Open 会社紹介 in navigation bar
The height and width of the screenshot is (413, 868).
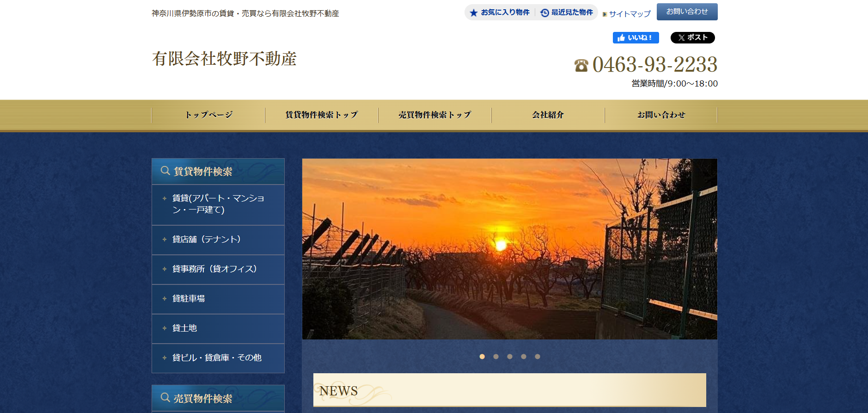[x=548, y=115]
